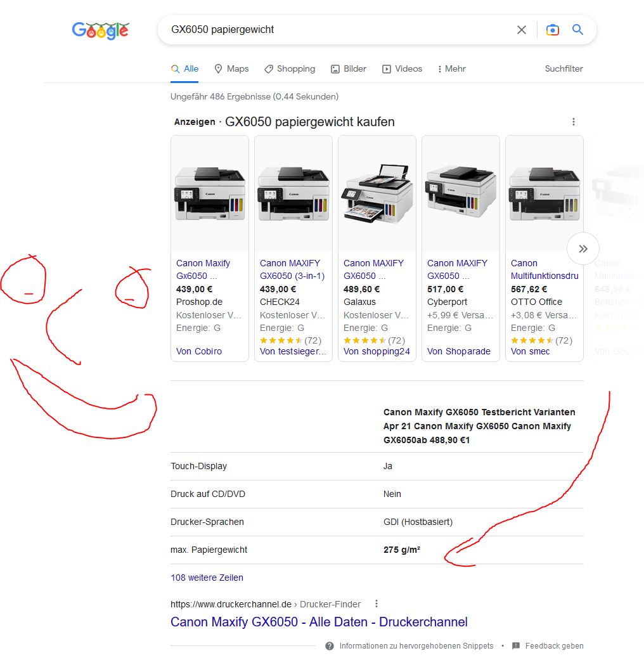Follow the Von shopping24 link

(377, 351)
